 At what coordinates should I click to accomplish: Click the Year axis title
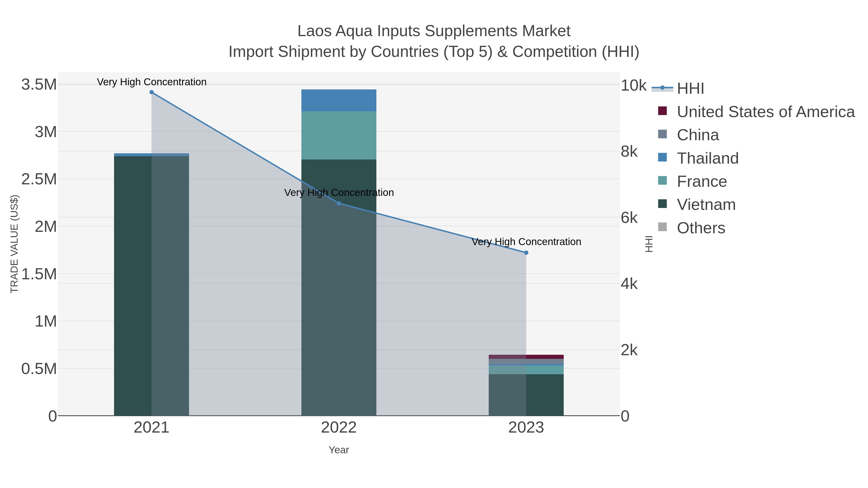point(339,450)
